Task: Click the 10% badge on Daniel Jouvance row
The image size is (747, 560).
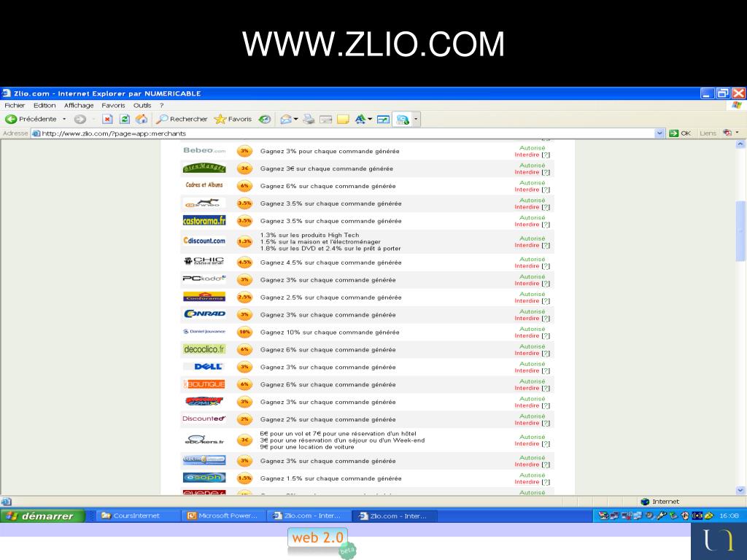Action: (x=244, y=332)
